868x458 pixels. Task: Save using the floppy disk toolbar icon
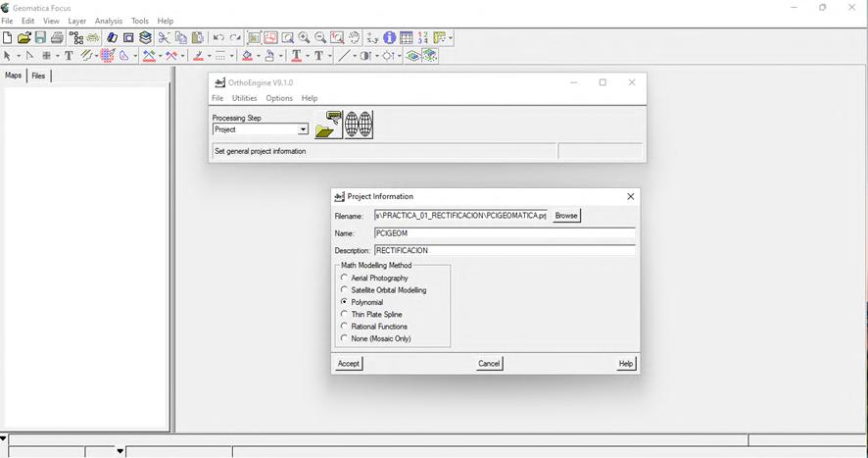pos(40,37)
